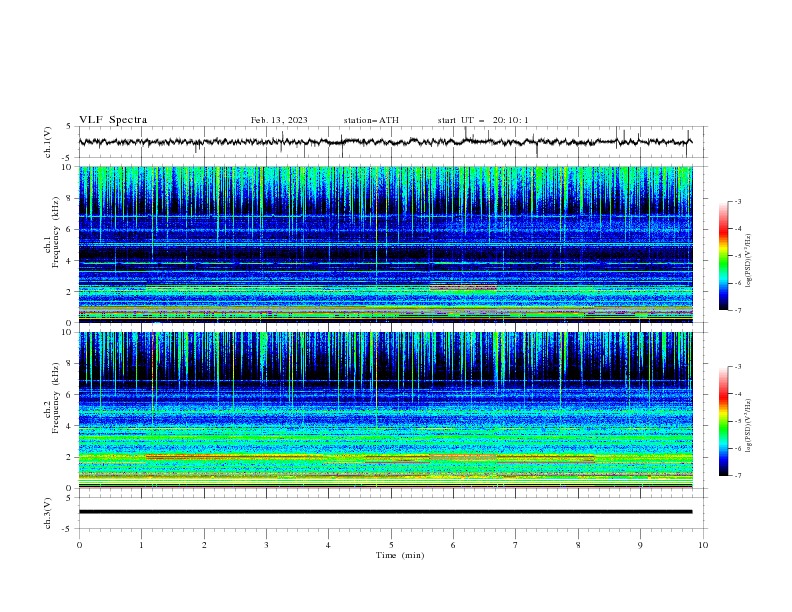Click the "6" frequency tick on ch.2 spectrogram
Image resolution: width=792 pixels, height=612 pixels.
point(70,394)
